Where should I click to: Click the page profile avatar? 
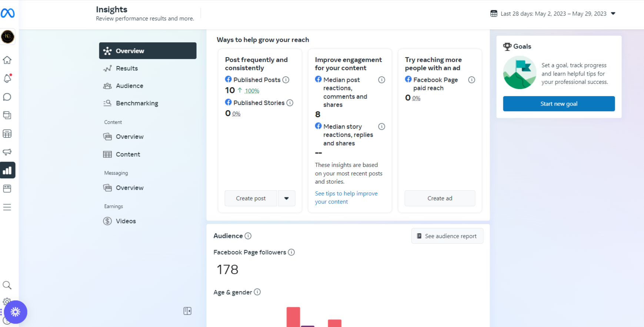point(8,37)
